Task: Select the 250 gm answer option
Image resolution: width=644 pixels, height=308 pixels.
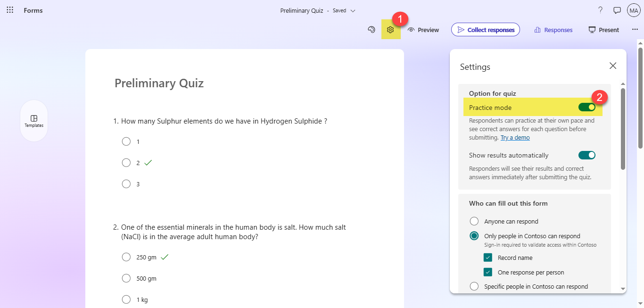Action: [x=126, y=257]
